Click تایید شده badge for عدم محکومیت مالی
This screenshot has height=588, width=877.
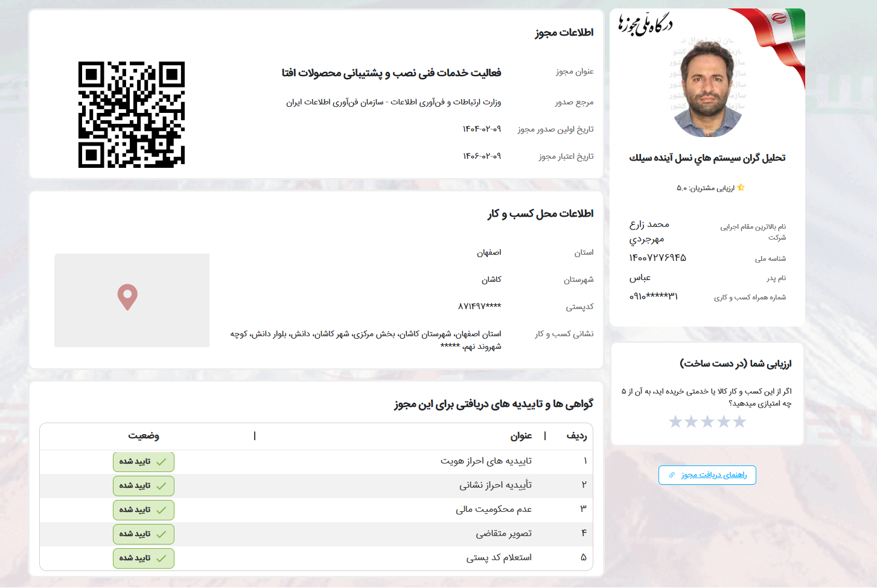coord(144,510)
